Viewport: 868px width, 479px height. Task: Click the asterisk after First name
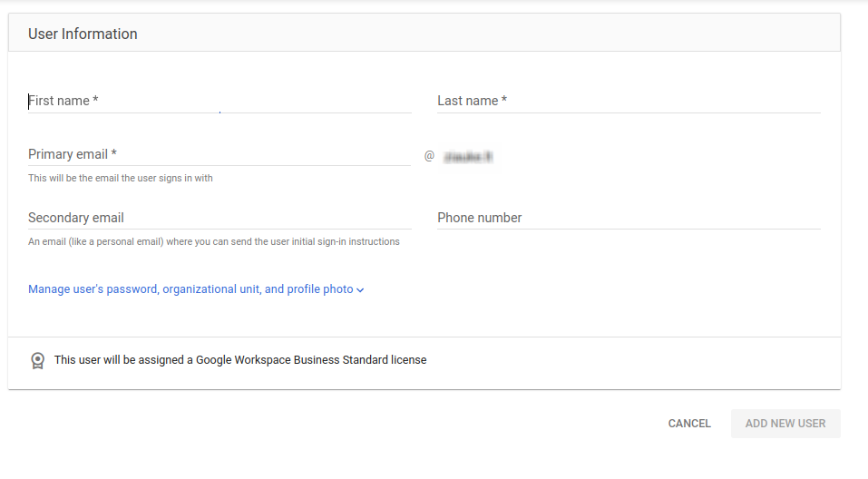point(95,100)
